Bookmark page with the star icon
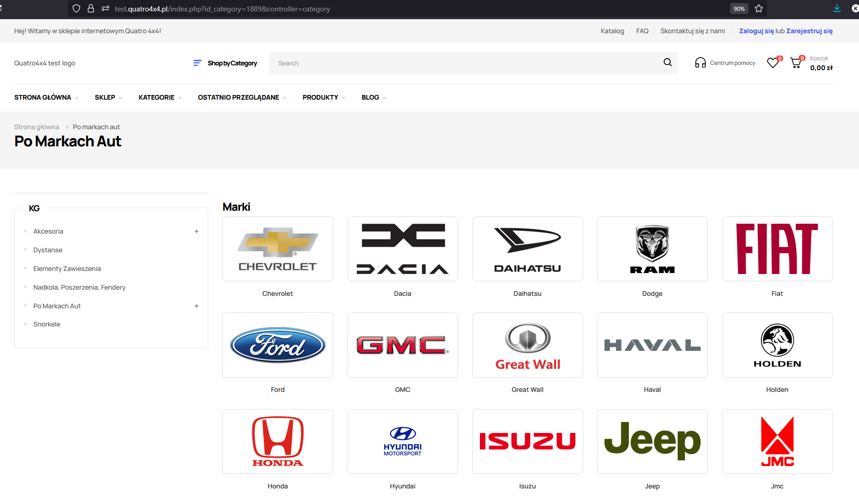The image size is (859, 504). [759, 8]
